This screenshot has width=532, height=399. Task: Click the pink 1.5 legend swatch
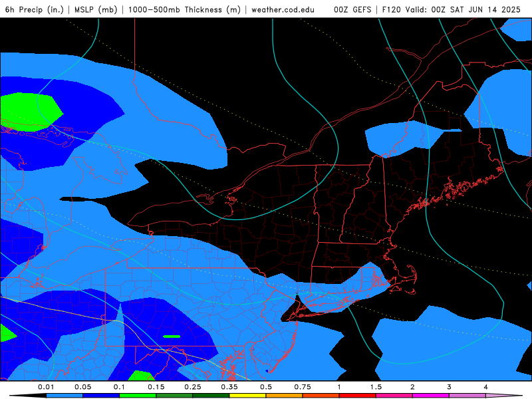click(394, 396)
